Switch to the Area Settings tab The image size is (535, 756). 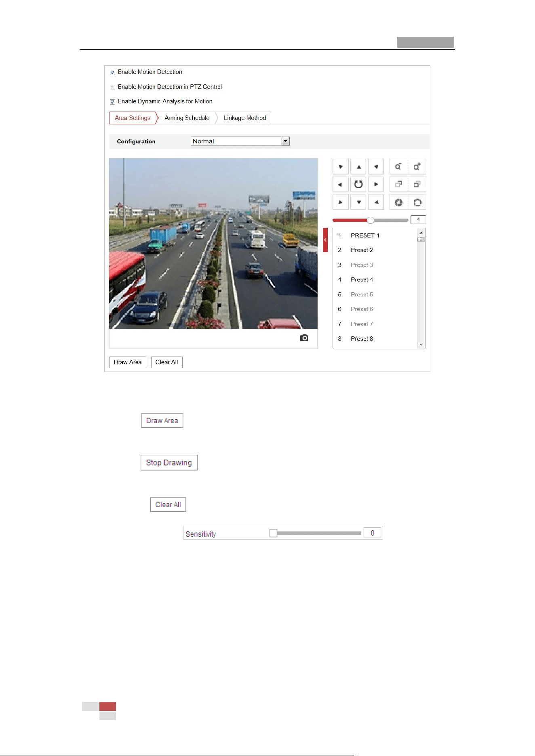(133, 118)
